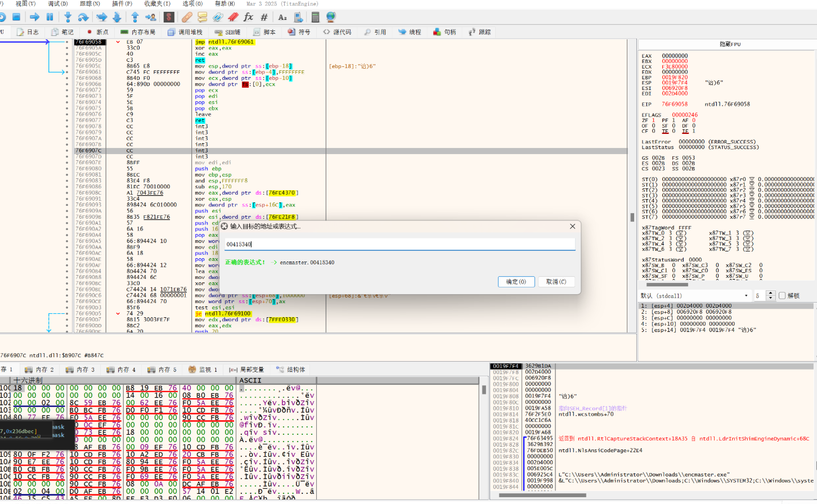The height and width of the screenshot is (504, 817).
Task: Click the 确定(O) button
Action: 515,282
